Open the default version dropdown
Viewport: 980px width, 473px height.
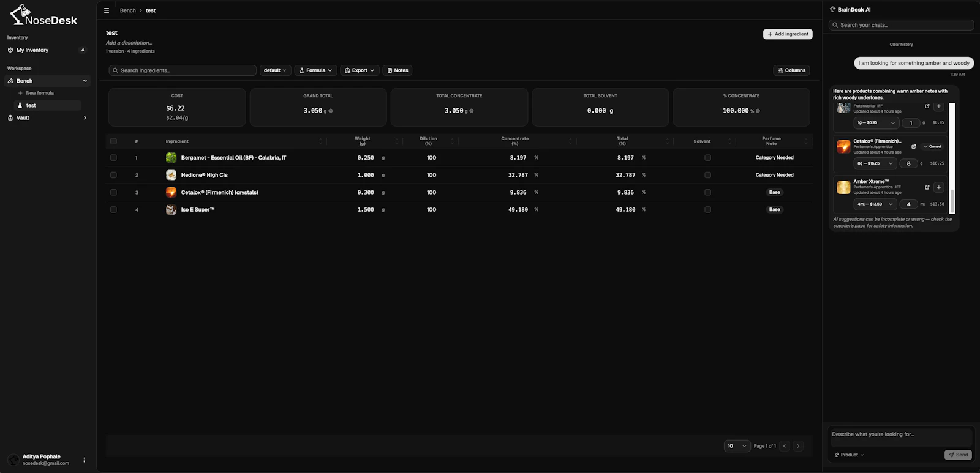tap(275, 70)
